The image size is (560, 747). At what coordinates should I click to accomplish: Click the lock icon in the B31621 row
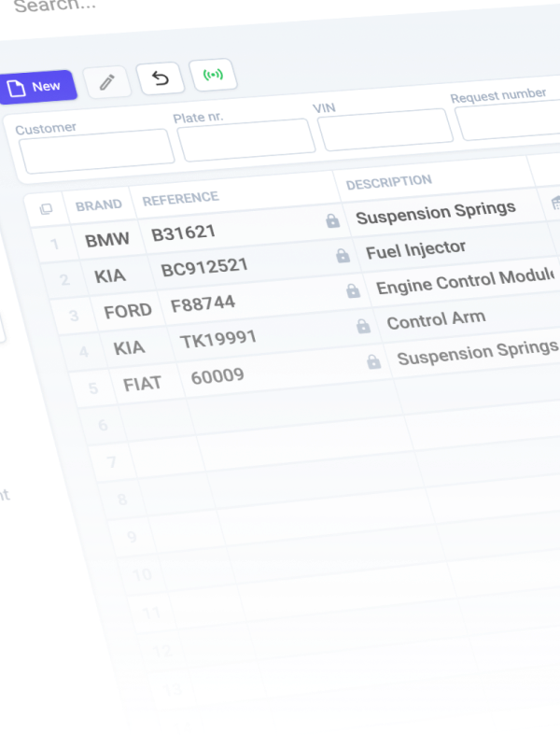pyautogui.click(x=331, y=221)
